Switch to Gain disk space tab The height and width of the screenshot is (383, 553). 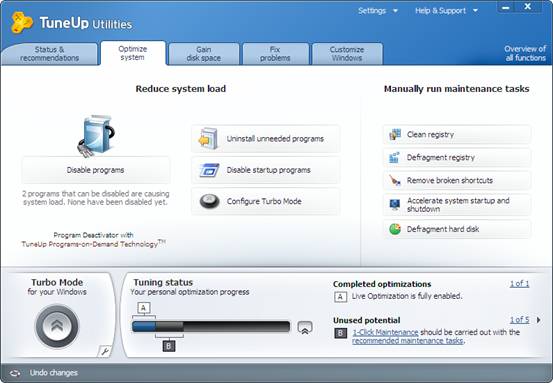(204, 54)
